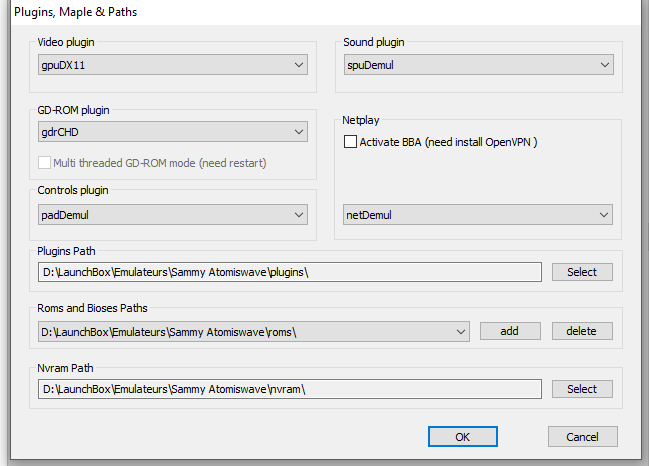Open the netDemul netplay dropdown

coord(478,214)
